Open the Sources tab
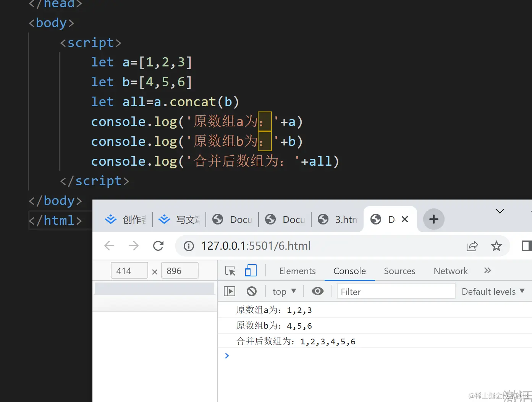This screenshot has height=402, width=532. 399,271
